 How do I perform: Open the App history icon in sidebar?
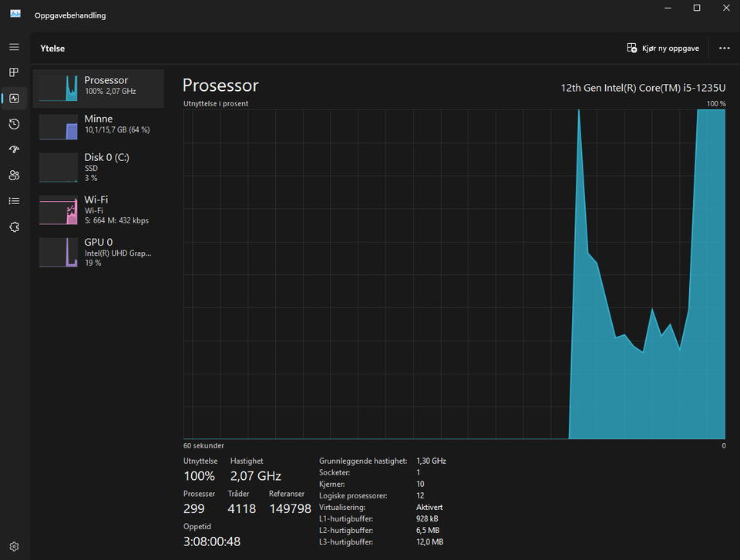[x=14, y=124]
